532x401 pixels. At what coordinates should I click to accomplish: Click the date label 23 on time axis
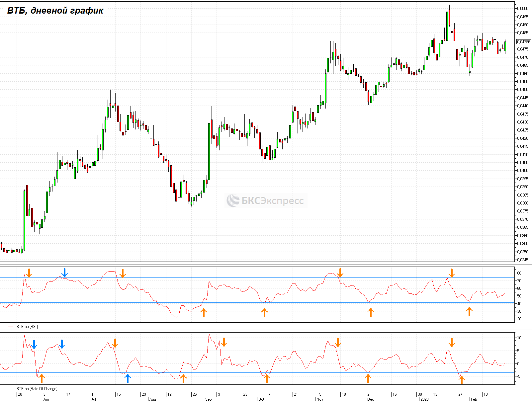point(245,394)
